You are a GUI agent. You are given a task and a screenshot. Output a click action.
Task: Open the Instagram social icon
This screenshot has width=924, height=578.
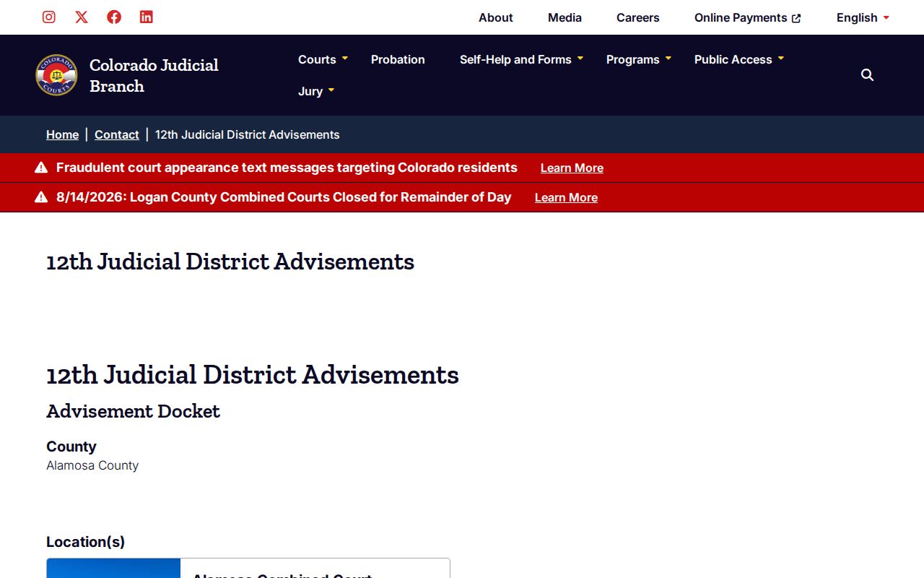[49, 17]
